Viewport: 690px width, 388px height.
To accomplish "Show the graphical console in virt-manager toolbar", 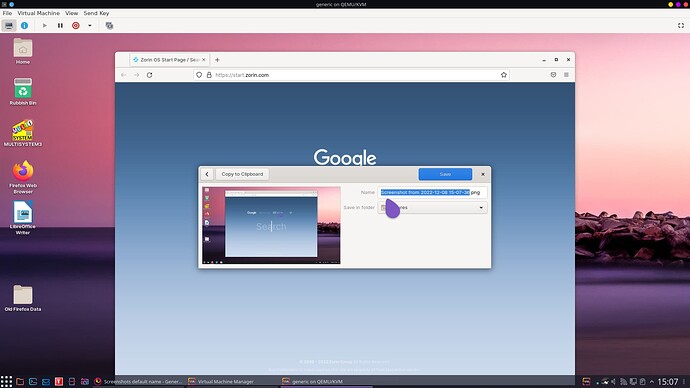I will 9,26.
